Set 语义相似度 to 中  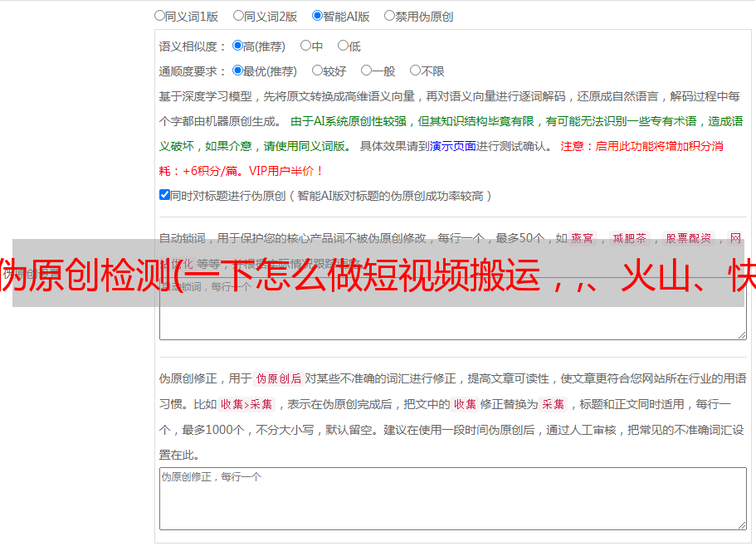pos(305,46)
